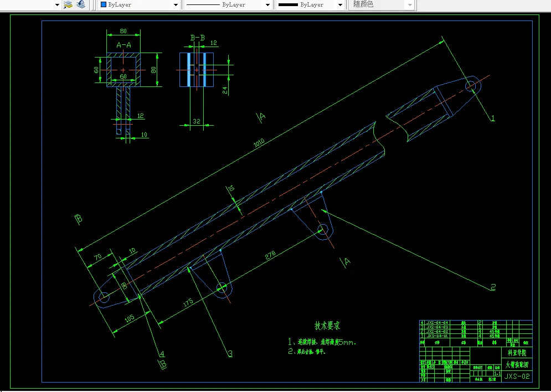The image size is (551, 392).
Task: Select the 1010 overall length dimension text
Action: (x=259, y=143)
